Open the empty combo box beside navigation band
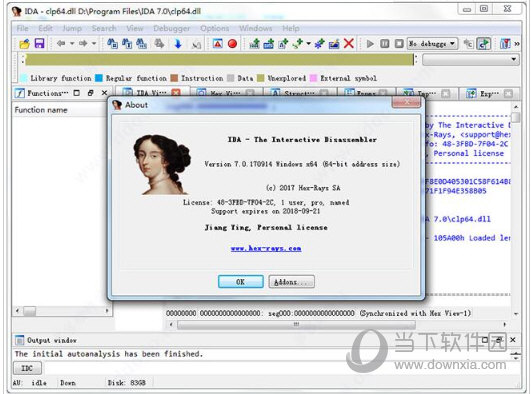Screen dimensions: 531x394 point(471,60)
